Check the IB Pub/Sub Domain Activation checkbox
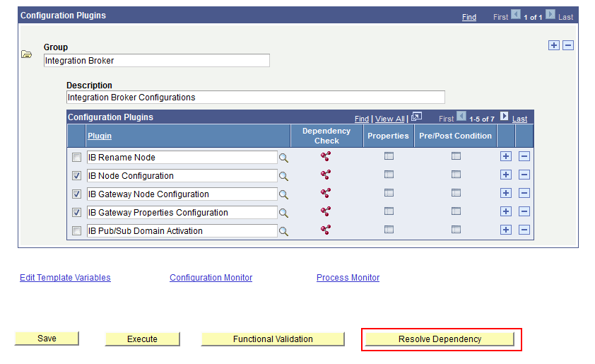Viewport: 595px width, 364px height. pyautogui.click(x=76, y=230)
